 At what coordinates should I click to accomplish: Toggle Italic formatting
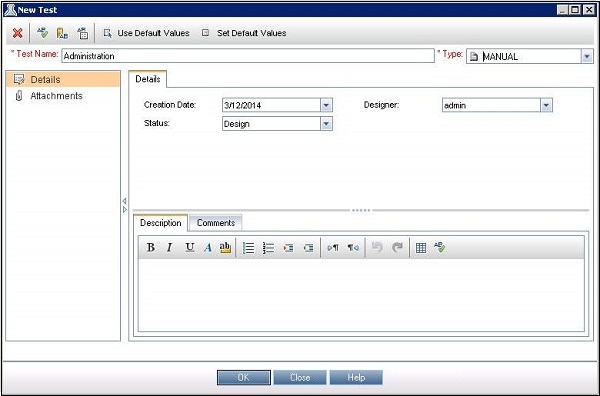[169, 248]
